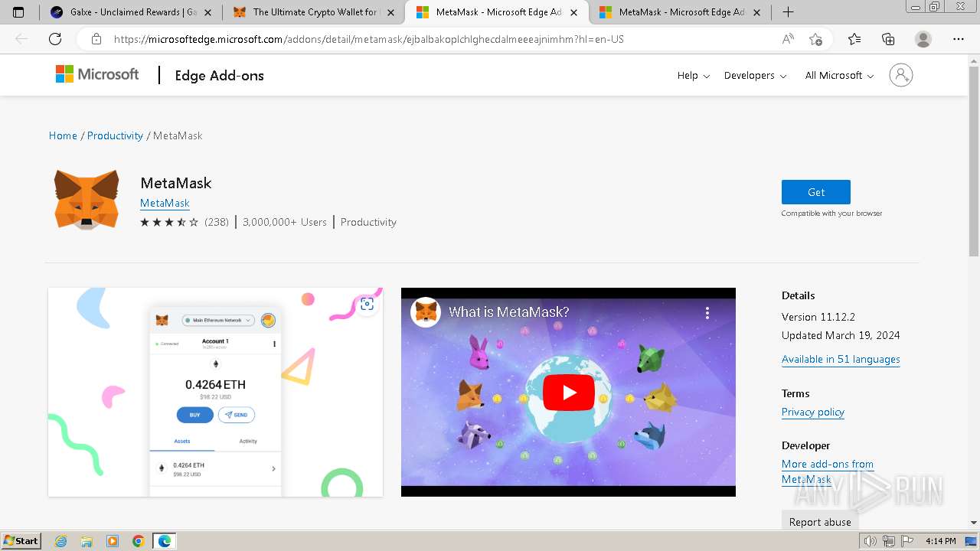Click the large MetaMask fox logo

[87, 199]
